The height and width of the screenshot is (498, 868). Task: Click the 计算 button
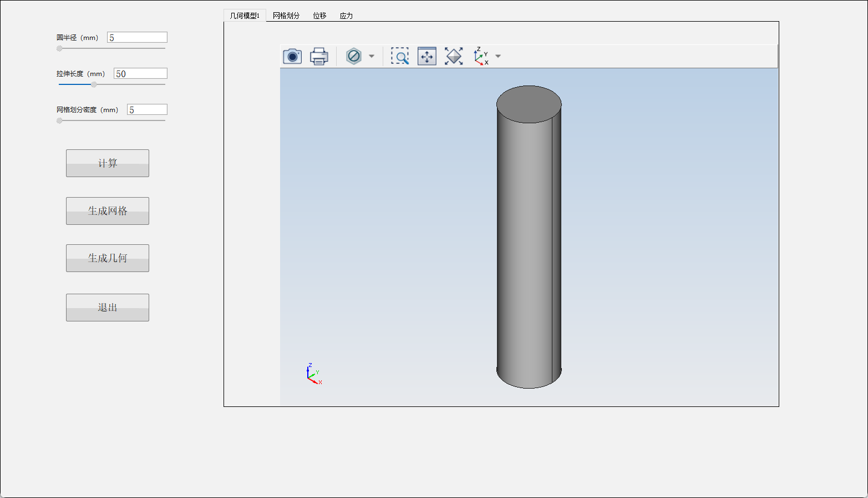tap(108, 163)
